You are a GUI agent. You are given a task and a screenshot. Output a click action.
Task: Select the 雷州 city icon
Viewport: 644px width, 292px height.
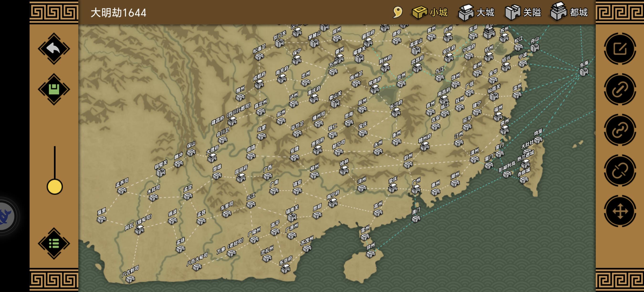(x=365, y=237)
